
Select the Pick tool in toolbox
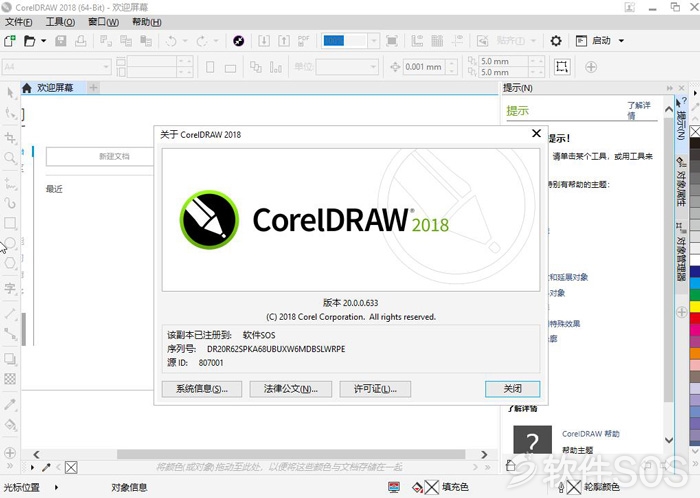click(x=10, y=93)
